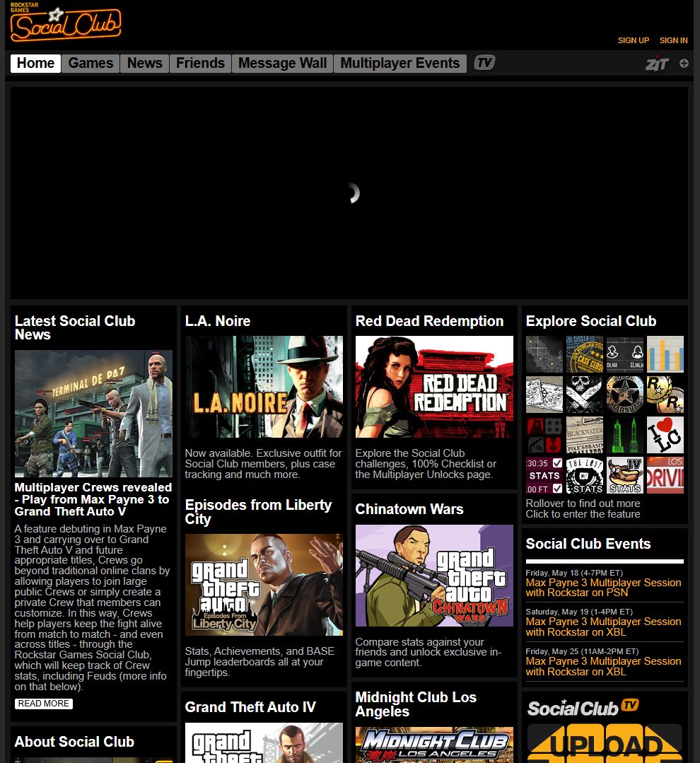Open the Friday May 18 PSN session link

click(603, 588)
